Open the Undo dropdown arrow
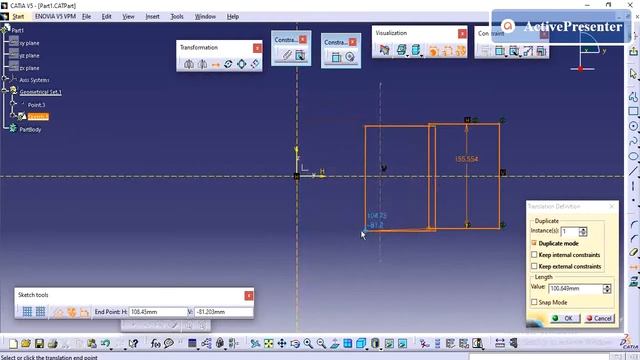 tap(112, 348)
